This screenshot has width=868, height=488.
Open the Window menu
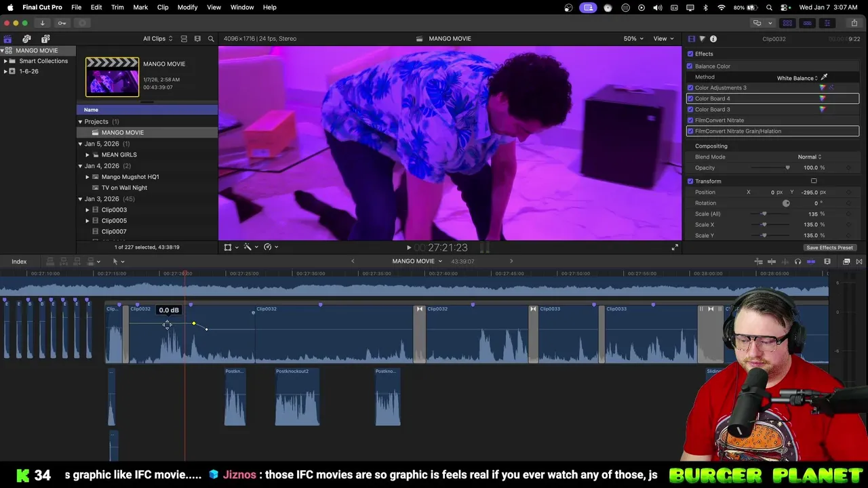pyautogui.click(x=242, y=7)
